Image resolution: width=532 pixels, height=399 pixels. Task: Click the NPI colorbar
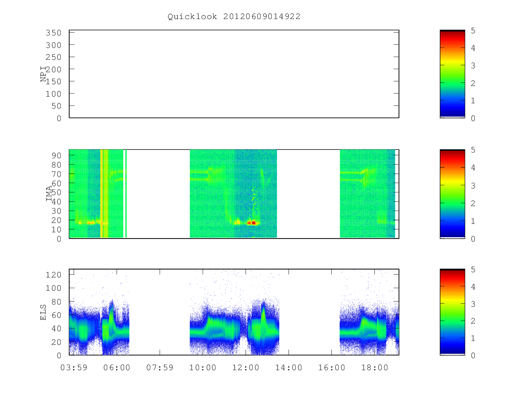click(x=452, y=74)
